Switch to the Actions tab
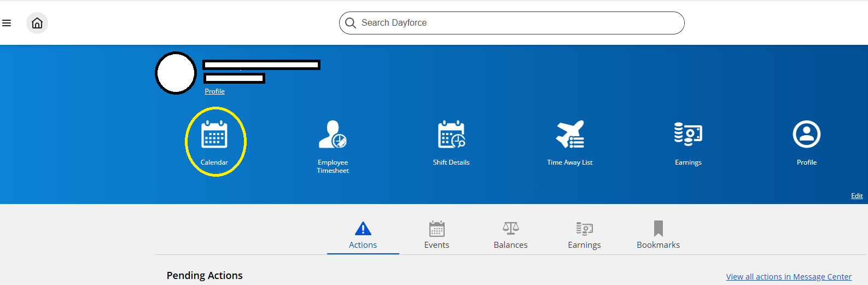Image resolution: width=868 pixels, height=285 pixels. tap(363, 236)
